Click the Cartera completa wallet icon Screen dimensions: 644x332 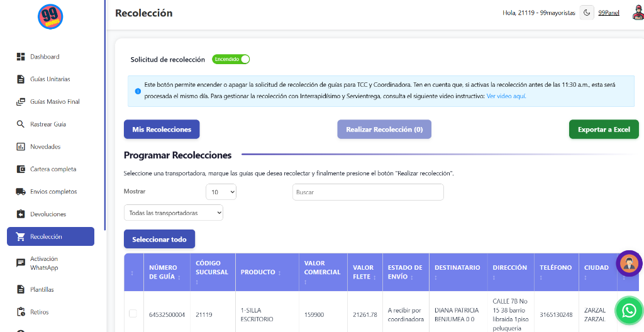point(21,169)
